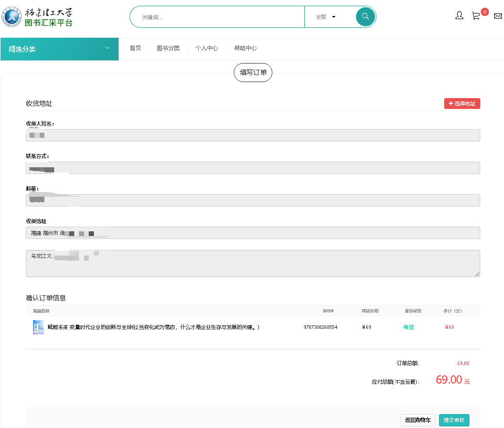Screen dimensions: 504x428
Task: Open 帮助中心 navigation item
Action: pyautogui.click(x=245, y=48)
